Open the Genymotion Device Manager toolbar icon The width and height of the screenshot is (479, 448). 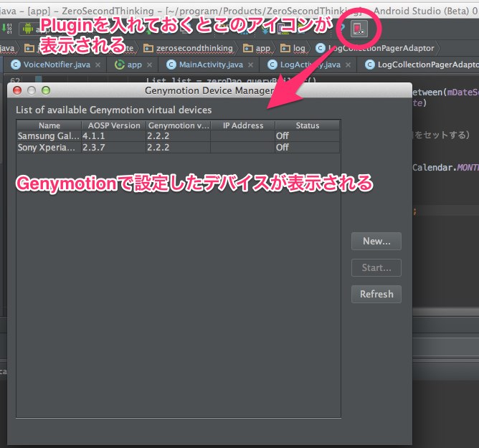coord(359,29)
